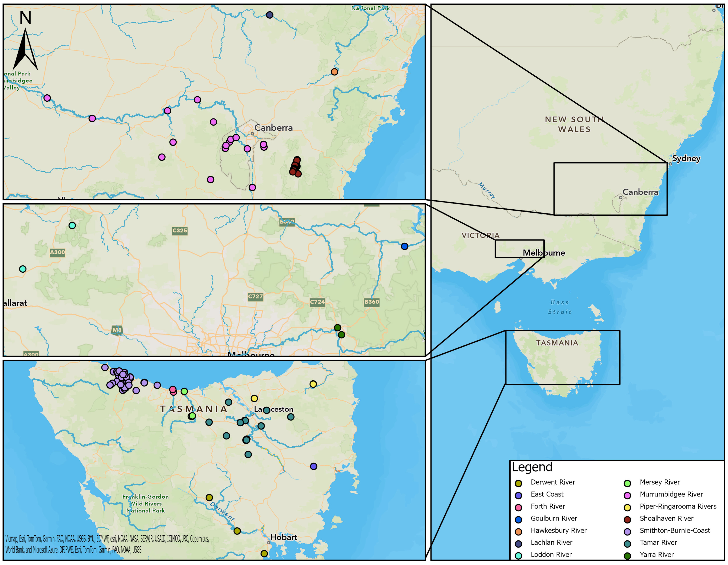This screenshot has width=728, height=565.
Task: Click the Hobart city label
Action: [284, 537]
